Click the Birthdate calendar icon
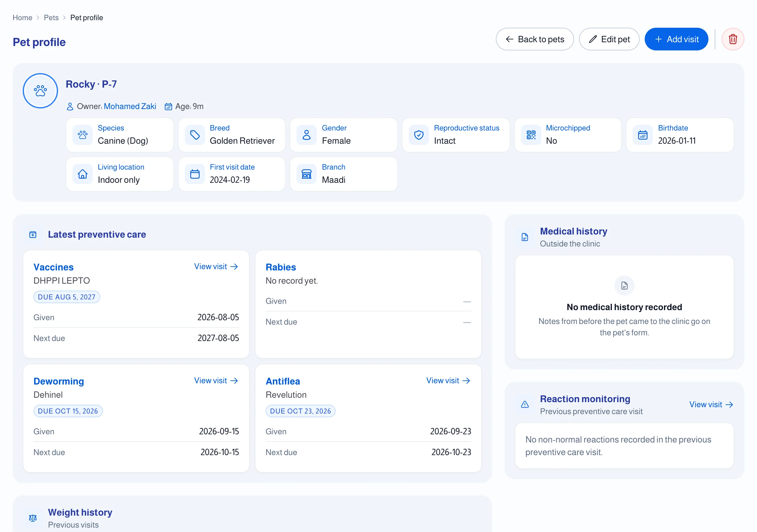The width and height of the screenshot is (757, 532). click(x=643, y=135)
